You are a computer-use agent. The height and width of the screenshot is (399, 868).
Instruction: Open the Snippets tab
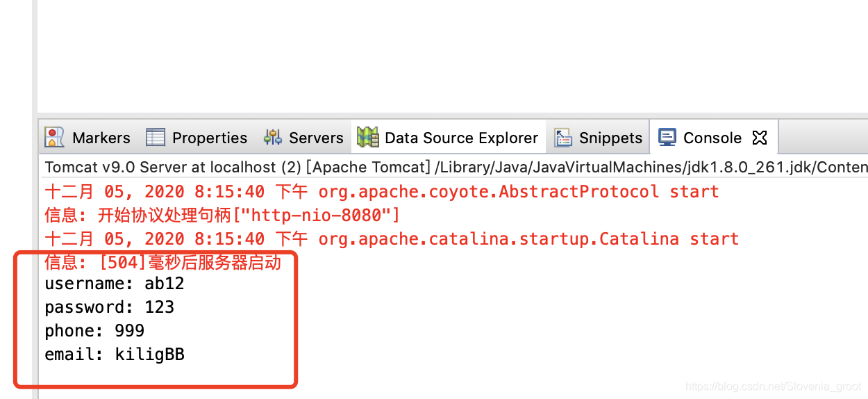click(x=598, y=138)
